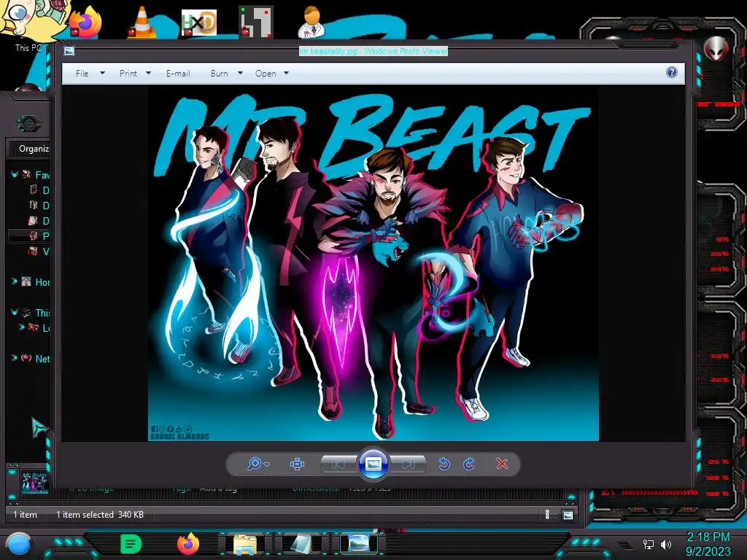
Task: Click the Alienware alien head icon
Action: point(716,48)
